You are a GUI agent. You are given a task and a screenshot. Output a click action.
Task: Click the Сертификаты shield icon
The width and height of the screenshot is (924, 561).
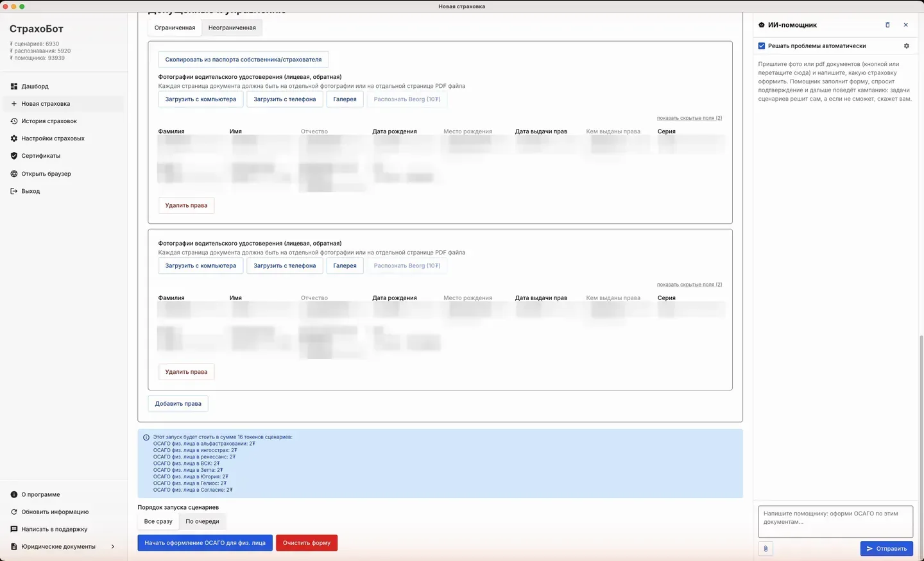click(14, 156)
